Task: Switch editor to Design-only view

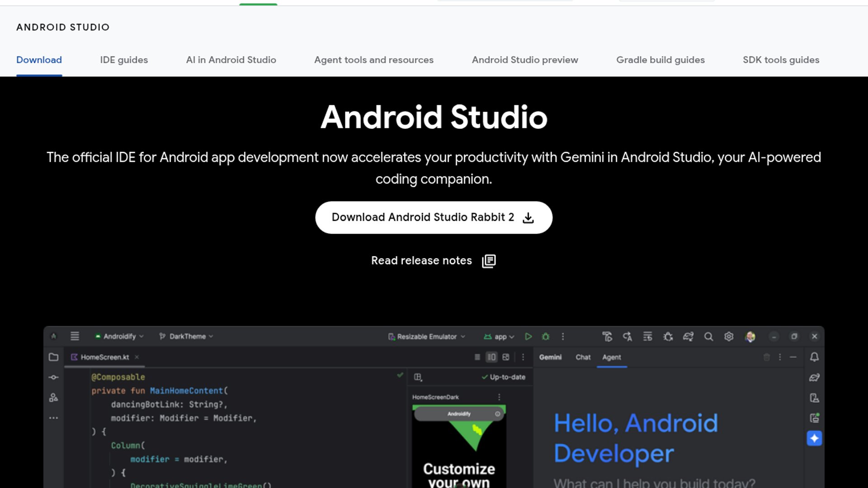Action: [506, 357]
